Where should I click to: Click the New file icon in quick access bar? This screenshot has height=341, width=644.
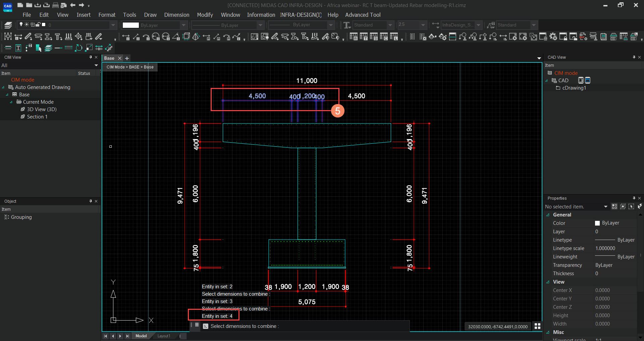click(x=20, y=5)
